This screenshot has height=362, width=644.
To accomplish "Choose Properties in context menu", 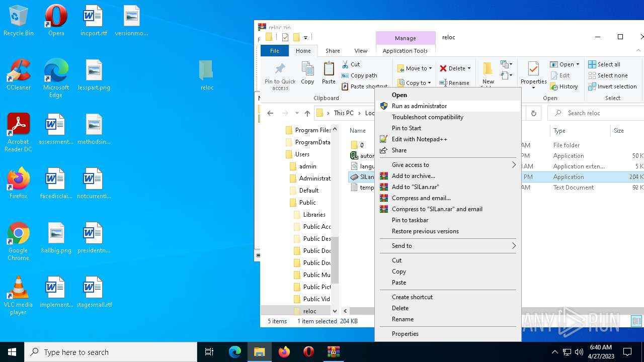I will coord(448,334).
